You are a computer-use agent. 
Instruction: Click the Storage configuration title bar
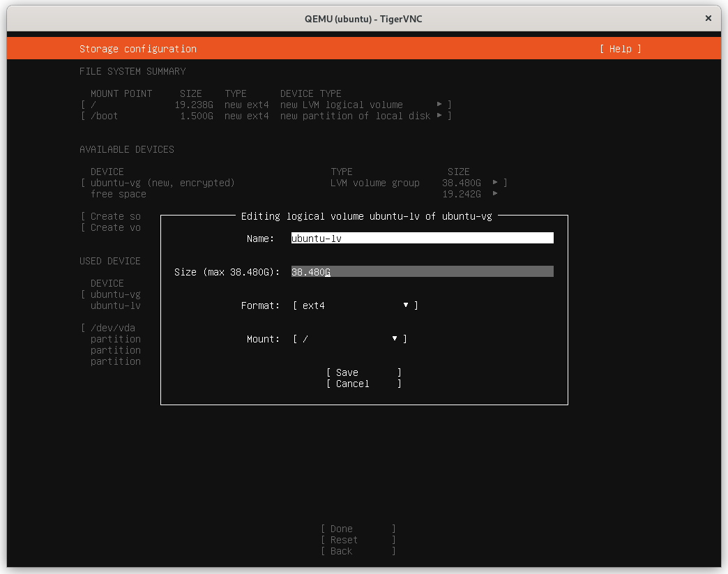click(x=138, y=48)
